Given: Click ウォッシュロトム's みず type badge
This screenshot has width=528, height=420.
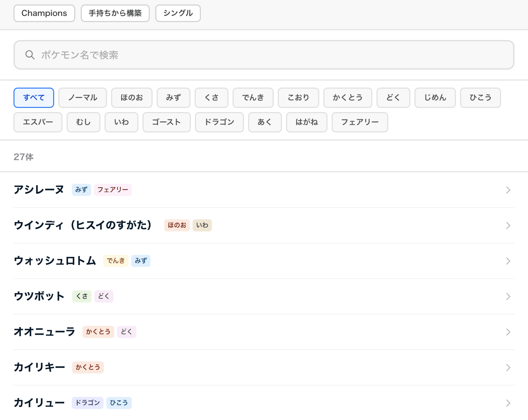Looking at the screenshot, I should (141, 261).
